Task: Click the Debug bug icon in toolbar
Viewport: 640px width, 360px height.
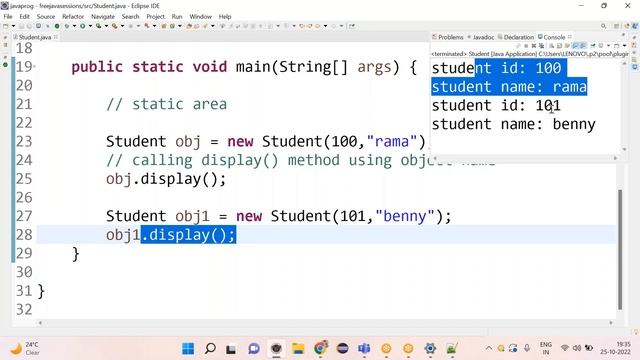Action: pos(67,26)
